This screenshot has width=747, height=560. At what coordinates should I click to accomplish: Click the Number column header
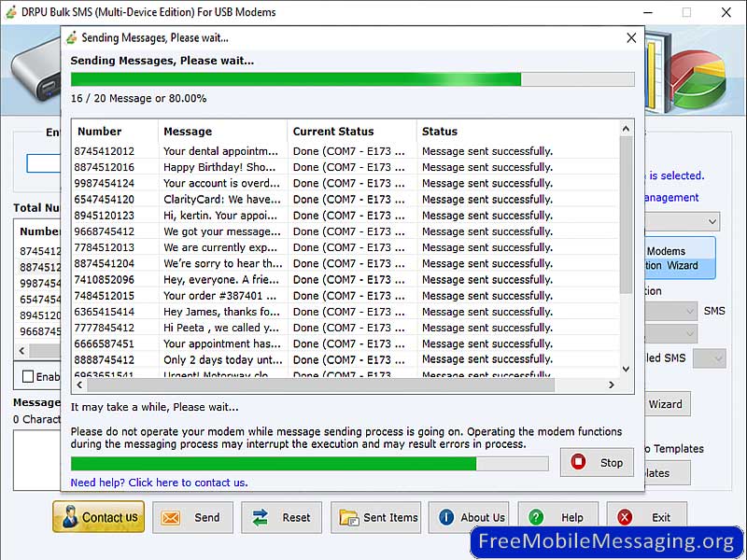click(100, 132)
